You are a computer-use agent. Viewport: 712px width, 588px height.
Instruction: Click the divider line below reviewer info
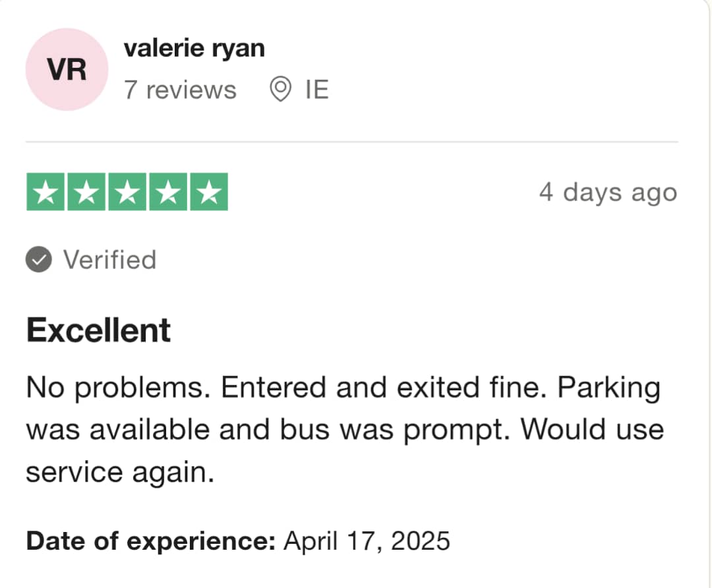tap(352, 142)
